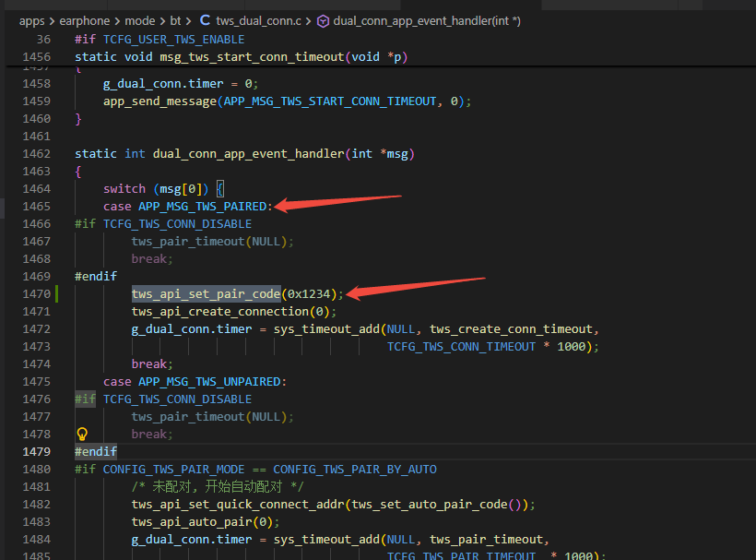The width and height of the screenshot is (756, 560).
Task: Click APP_MSG_TWS_UNPAIRED case label
Action: (209, 382)
